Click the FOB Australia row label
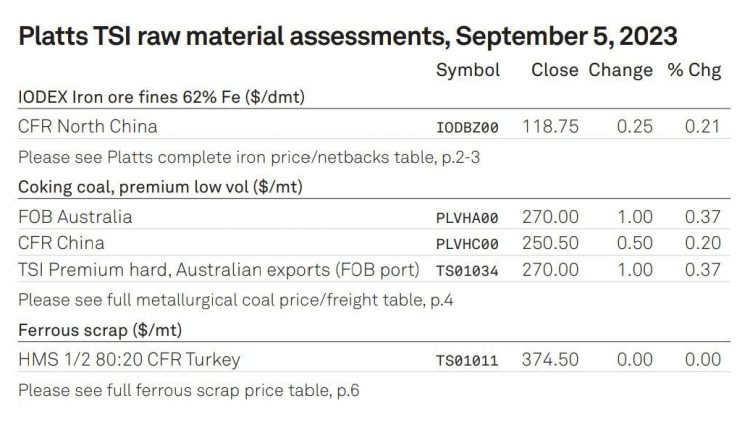 pos(75,217)
